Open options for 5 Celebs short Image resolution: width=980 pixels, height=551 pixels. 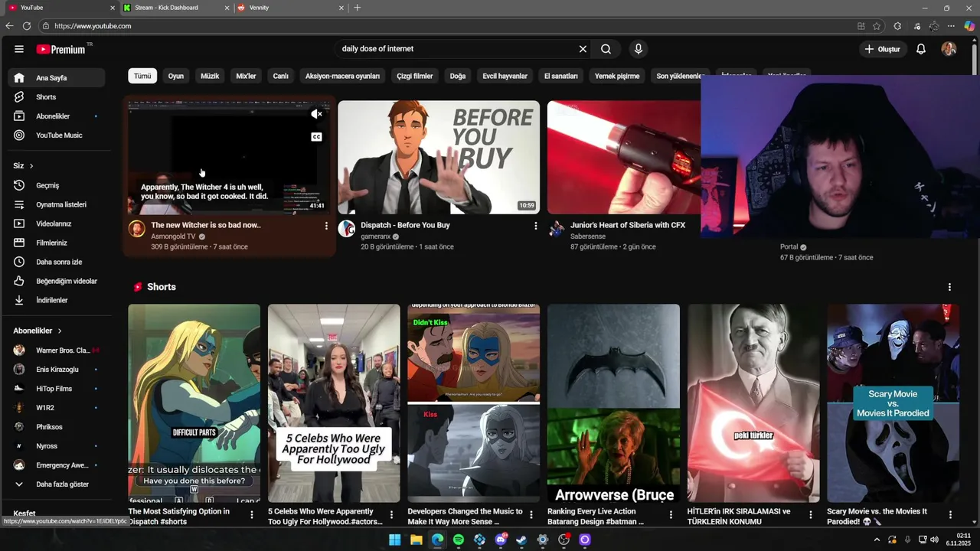pos(391,515)
